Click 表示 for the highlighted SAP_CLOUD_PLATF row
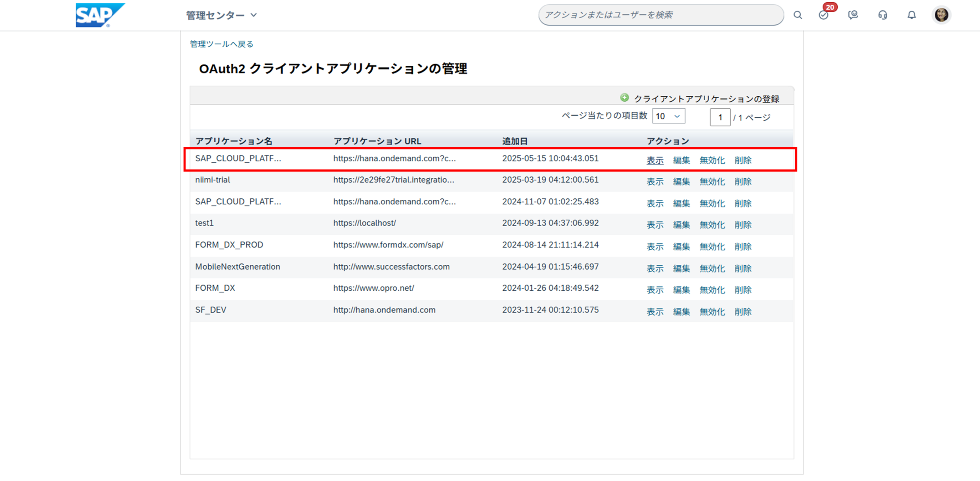980x481 pixels. (x=655, y=160)
